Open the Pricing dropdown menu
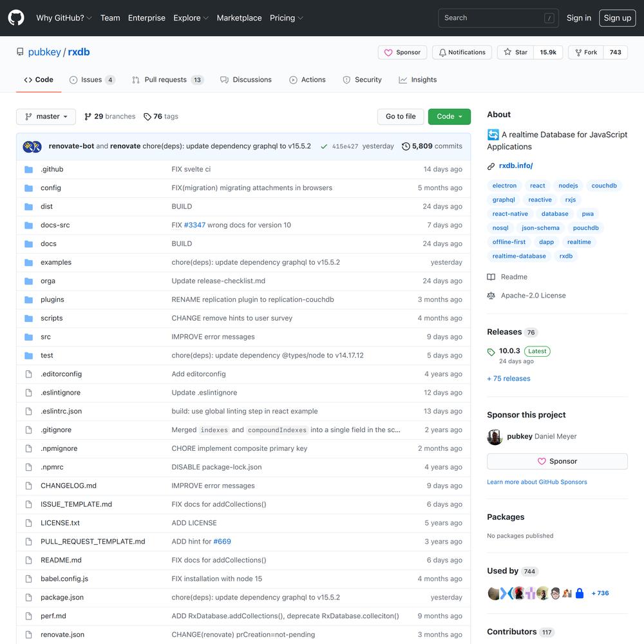The height and width of the screenshot is (644, 644). pyautogui.click(x=286, y=17)
